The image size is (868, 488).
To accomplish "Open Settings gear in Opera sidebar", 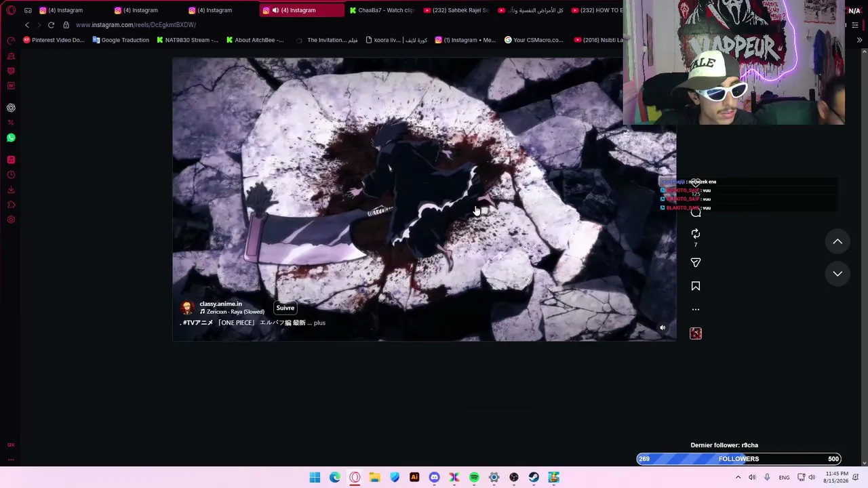I will (x=11, y=220).
